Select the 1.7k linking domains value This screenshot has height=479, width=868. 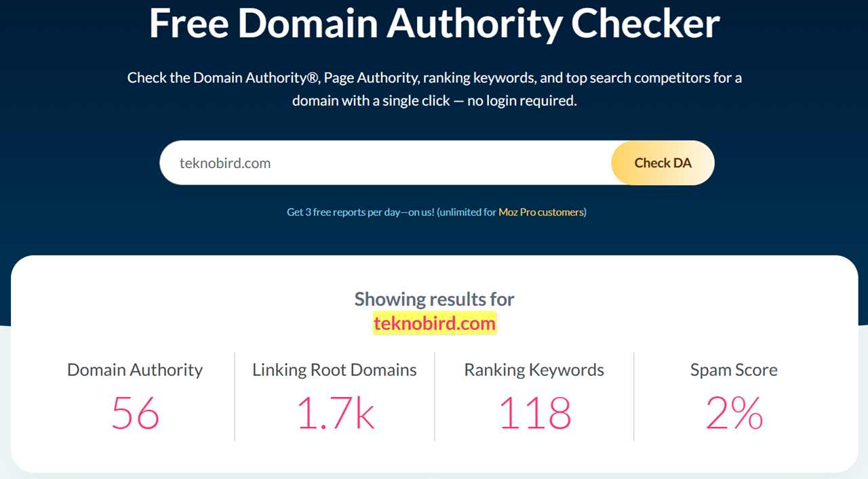[x=336, y=413]
